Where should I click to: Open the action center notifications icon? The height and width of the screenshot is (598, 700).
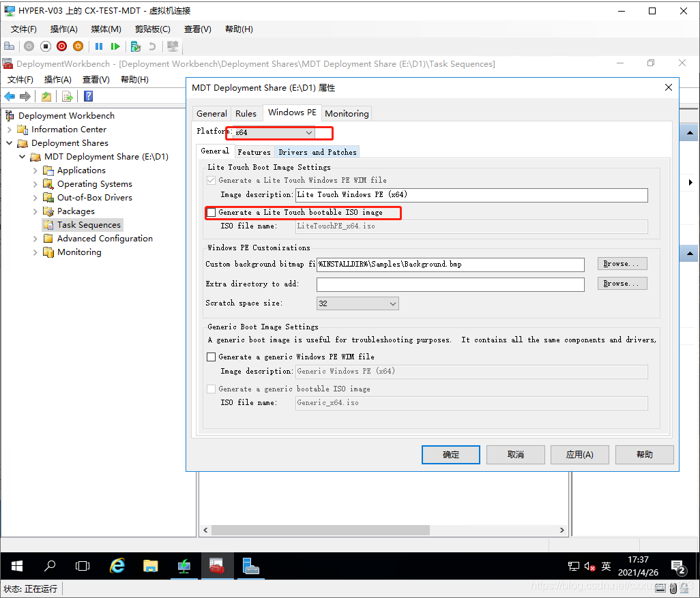pyautogui.click(x=679, y=567)
